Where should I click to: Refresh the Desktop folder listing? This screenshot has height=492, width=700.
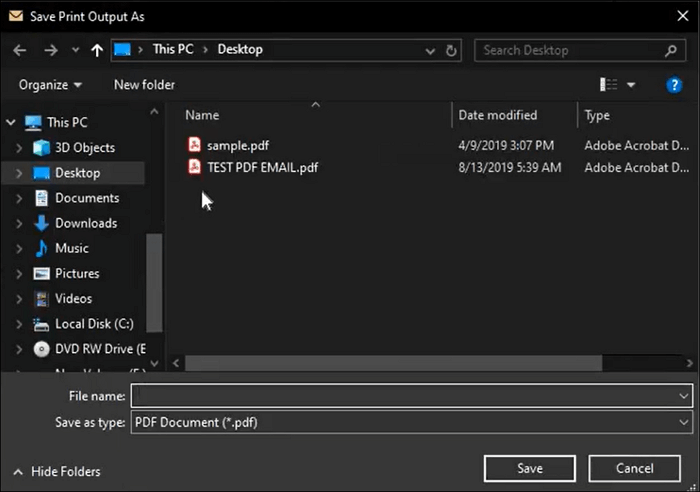pyautogui.click(x=452, y=50)
